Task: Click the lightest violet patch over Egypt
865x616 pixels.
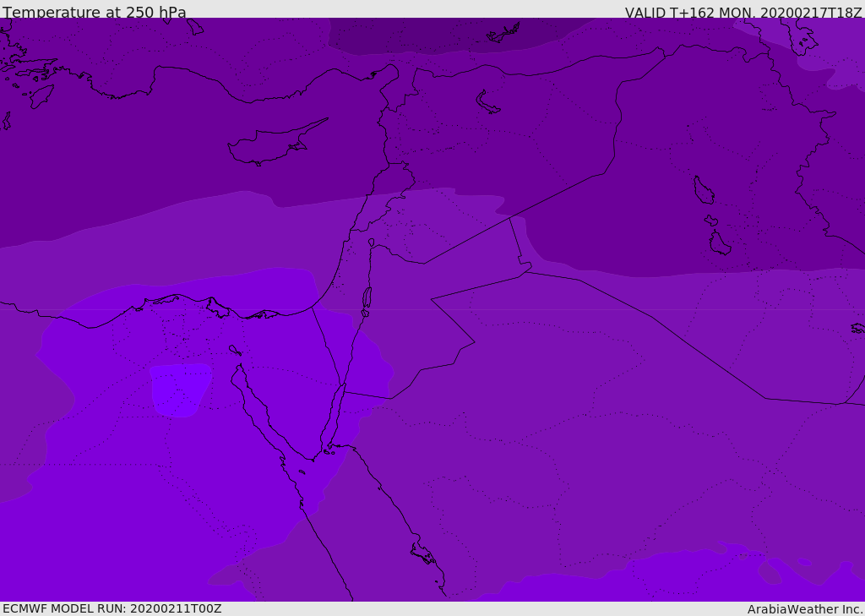Action: pos(179,389)
